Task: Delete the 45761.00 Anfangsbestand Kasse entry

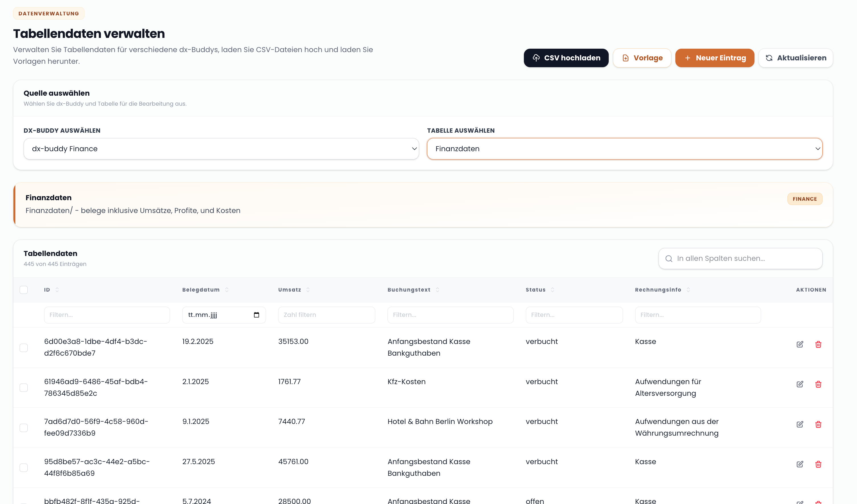Action: click(x=818, y=464)
